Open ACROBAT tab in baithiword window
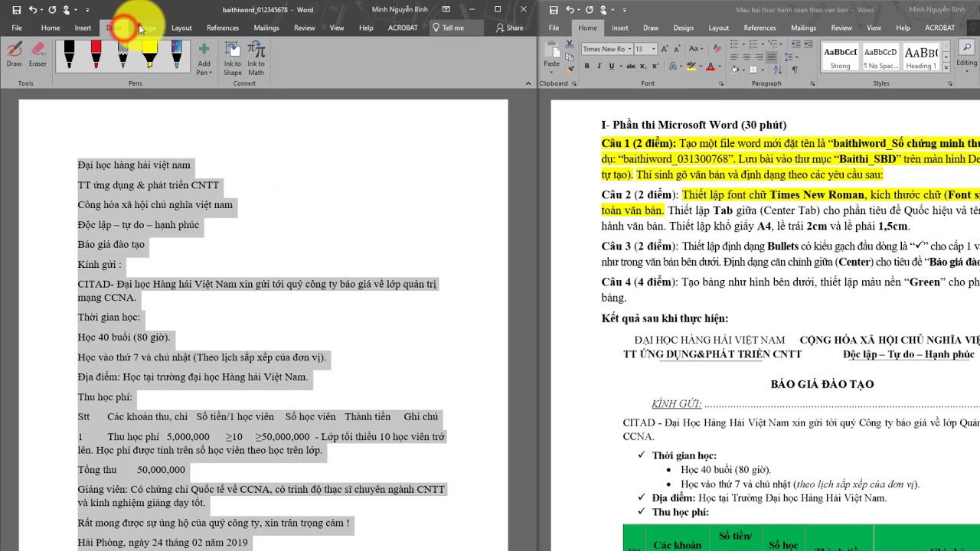This screenshot has width=980, height=551. [x=402, y=28]
